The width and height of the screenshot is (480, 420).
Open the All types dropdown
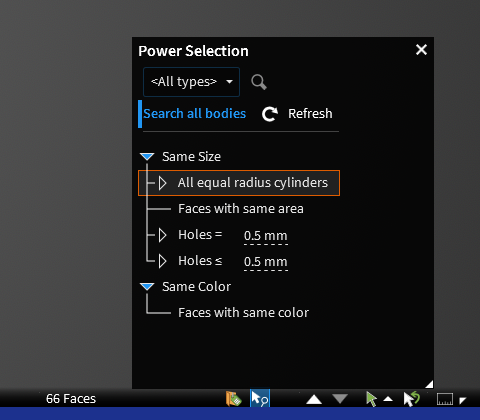pos(191,82)
